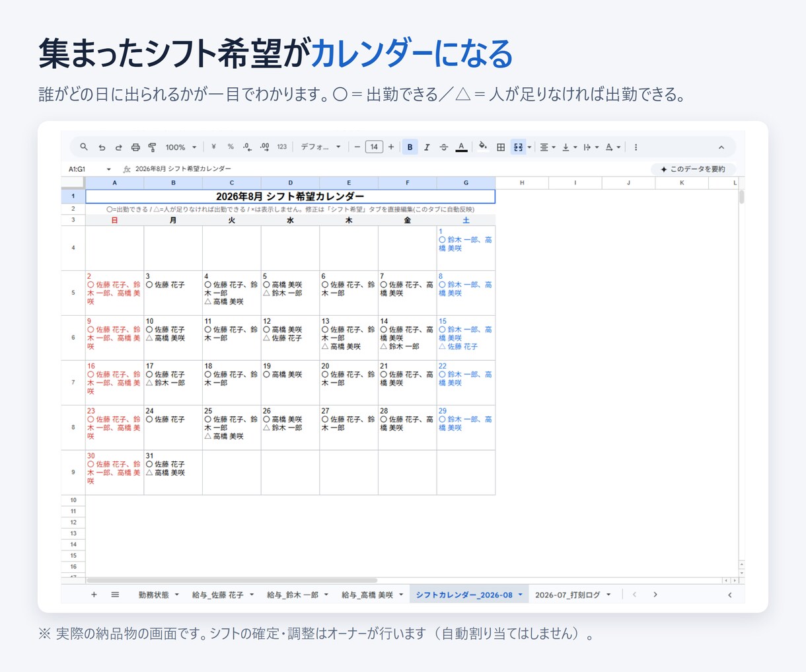Select the cell for day 15
The height and width of the screenshot is (672, 806).
(x=466, y=338)
